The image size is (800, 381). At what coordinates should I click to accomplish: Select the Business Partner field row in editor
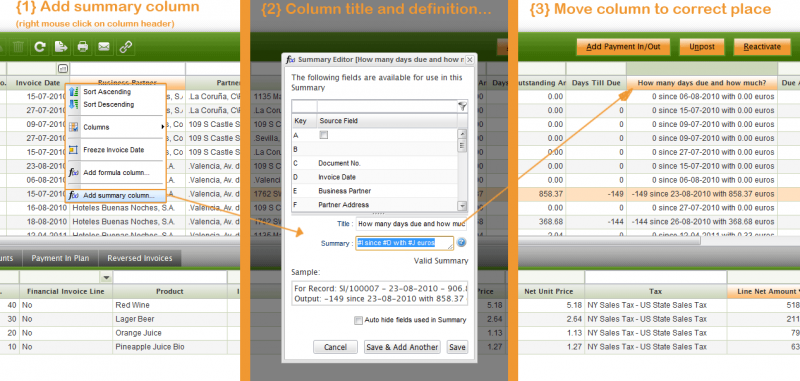click(x=375, y=191)
